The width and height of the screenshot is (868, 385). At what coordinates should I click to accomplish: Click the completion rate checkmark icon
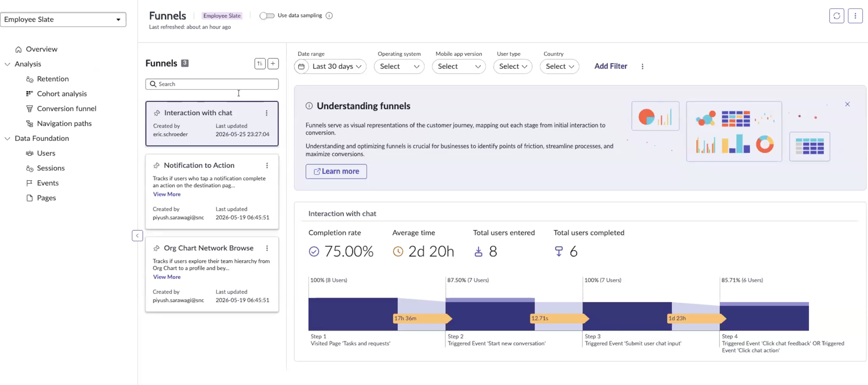(x=314, y=252)
